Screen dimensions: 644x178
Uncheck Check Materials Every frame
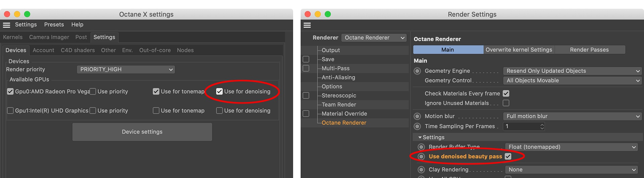coord(506,93)
